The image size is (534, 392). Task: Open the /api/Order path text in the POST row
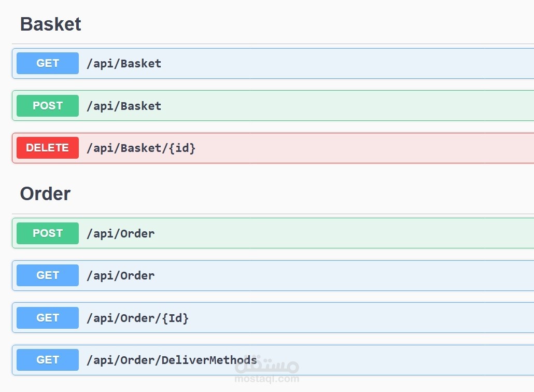click(120, 234)
